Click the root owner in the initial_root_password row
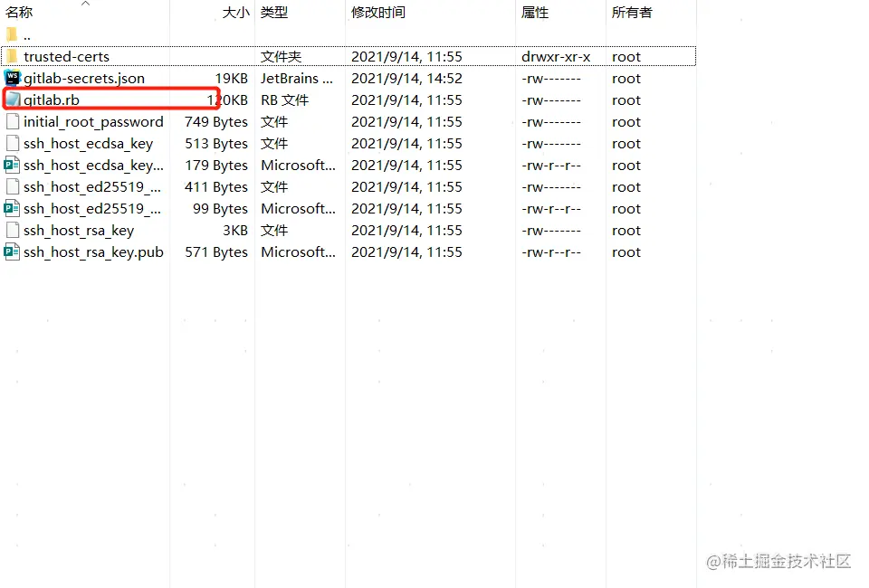Viewport: 869px width, 588px height. tap(626, 122)
